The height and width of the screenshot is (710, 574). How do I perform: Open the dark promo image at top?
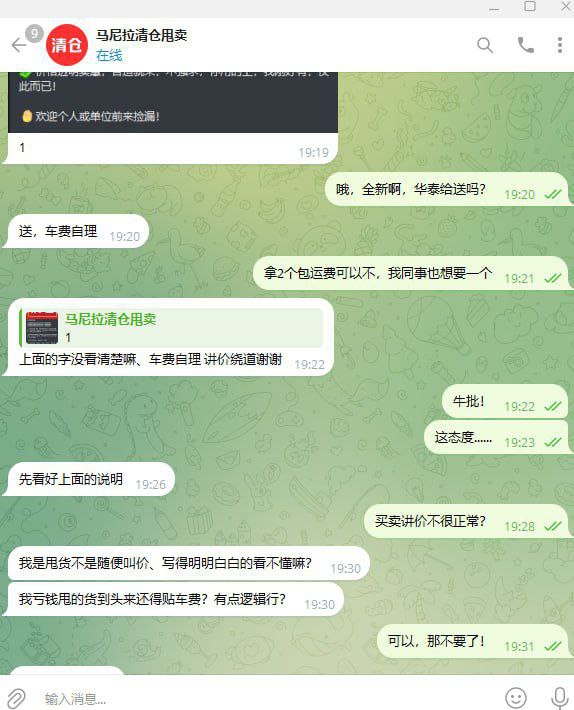point(173,102)
